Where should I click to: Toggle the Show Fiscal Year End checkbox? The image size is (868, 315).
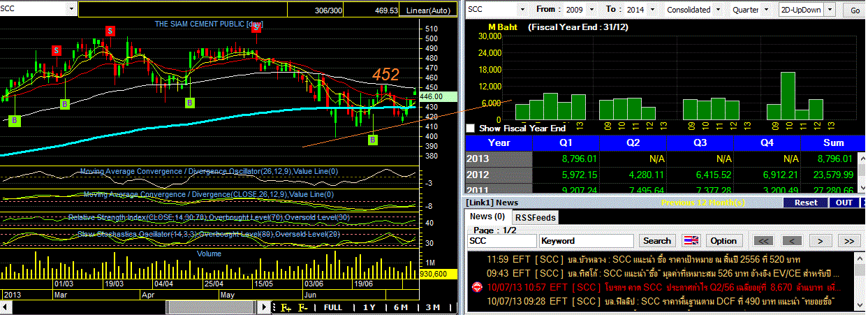[x=470, y=129]
